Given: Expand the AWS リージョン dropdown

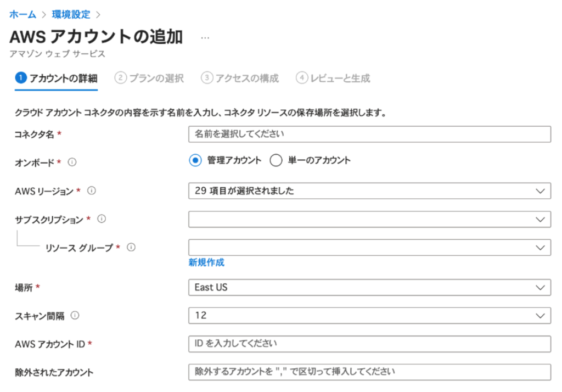Looking at the screenshot, I should coord(369,191).
